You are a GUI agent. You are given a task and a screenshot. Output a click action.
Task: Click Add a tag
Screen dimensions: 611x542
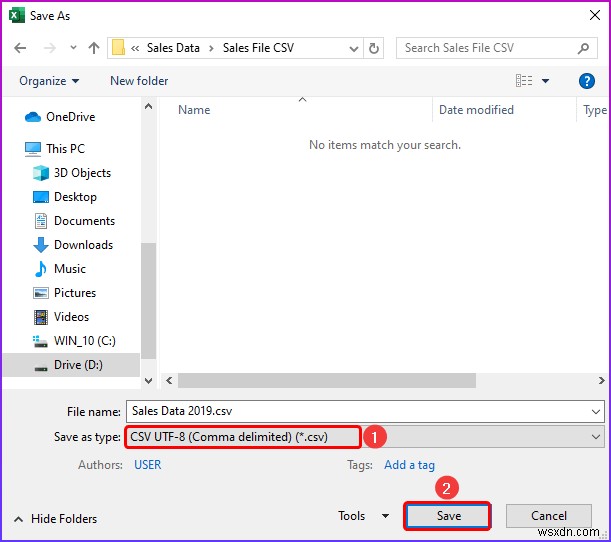click(409, 465)
